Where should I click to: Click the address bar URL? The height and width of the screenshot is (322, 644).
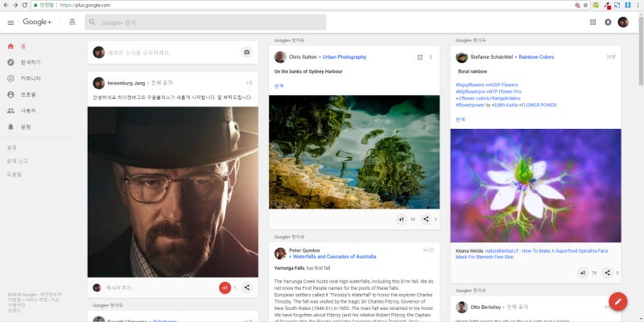(x=85, y=6)
